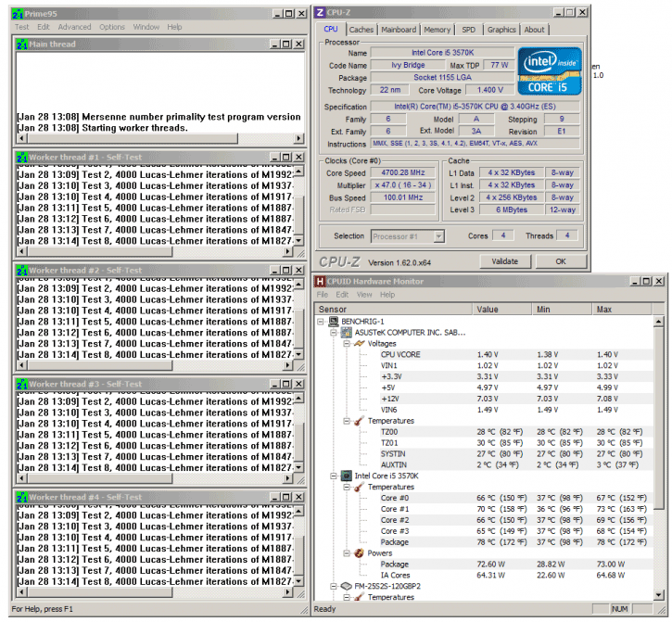This screenshot has height=622, width=672.
Task: Open the Processor #1 selection dropdown
Action: pyautogui.click(x=414, y=236)
